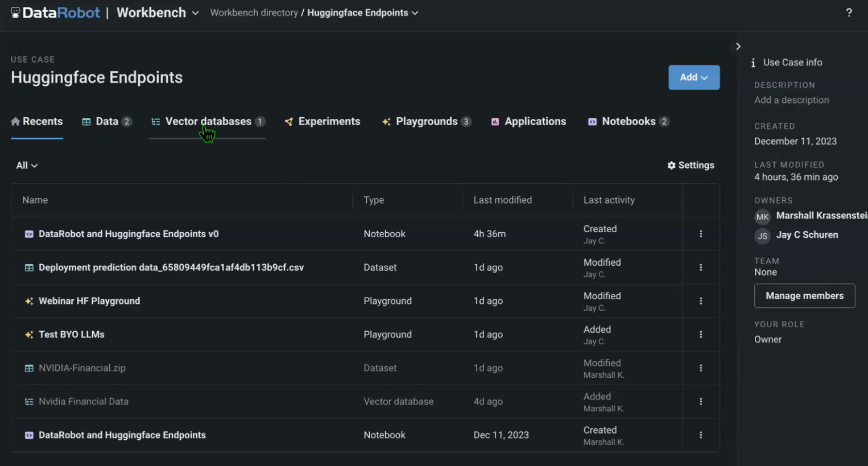Open the Notebooks tab
Image resolution: width=868 pixels, height=466 pixels.
pyautogui.click(x=629, y=122)
